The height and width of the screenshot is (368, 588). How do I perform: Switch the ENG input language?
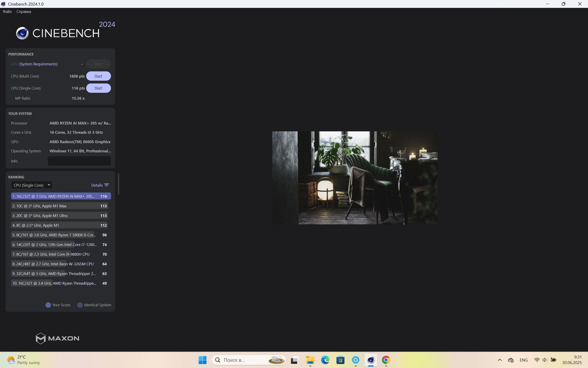coord(524,360)
